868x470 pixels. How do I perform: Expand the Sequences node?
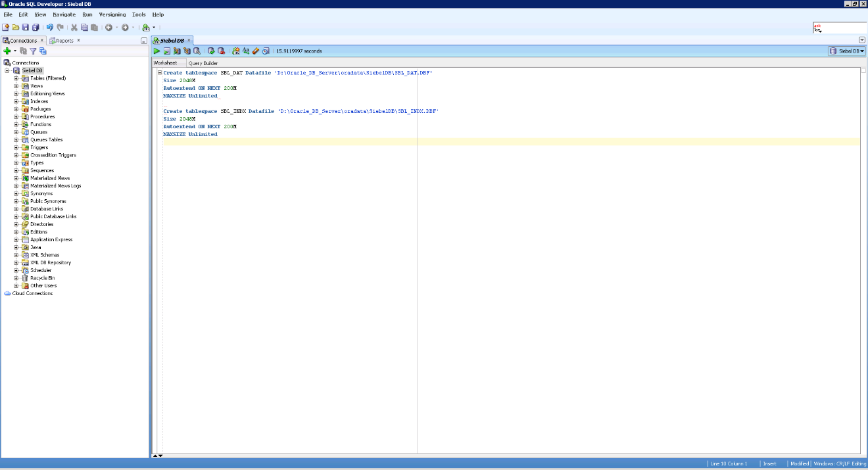16,170
